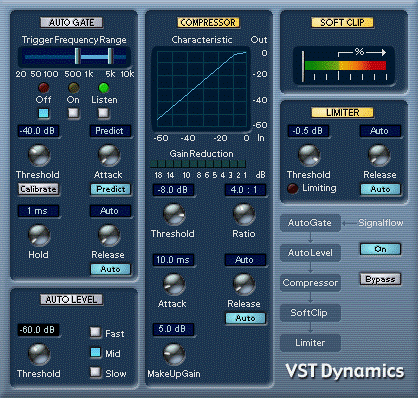This screenshot has height=398, width=418.
Task: Enable the Auto Gate On checkbox
Action: (x=73, y=113)
